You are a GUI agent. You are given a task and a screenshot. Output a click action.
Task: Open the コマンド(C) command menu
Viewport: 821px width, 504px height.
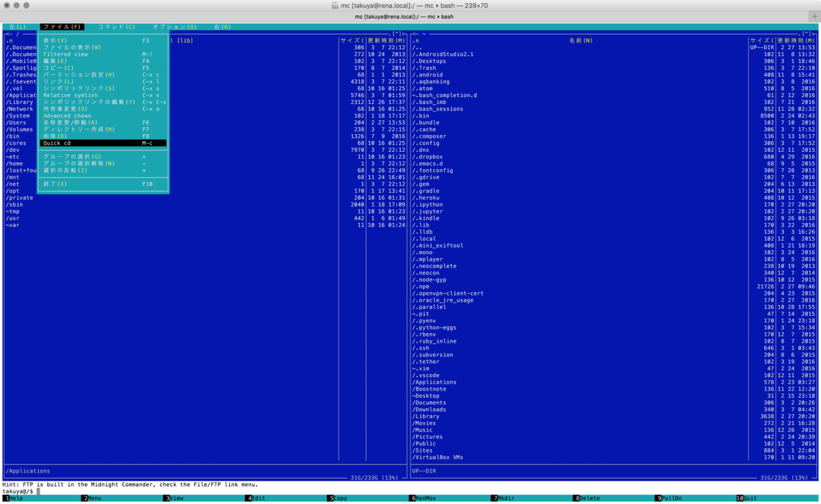coord(116,27)
